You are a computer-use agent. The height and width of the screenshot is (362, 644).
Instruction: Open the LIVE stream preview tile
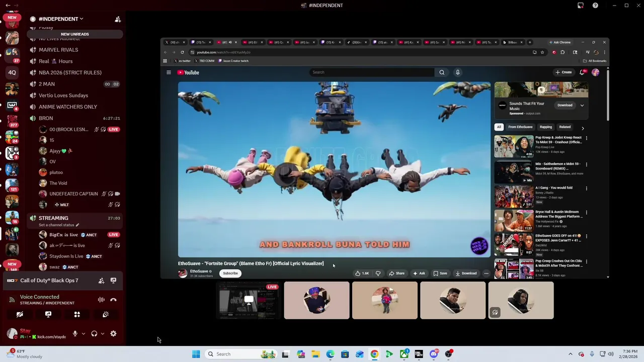tap(249, 300)
